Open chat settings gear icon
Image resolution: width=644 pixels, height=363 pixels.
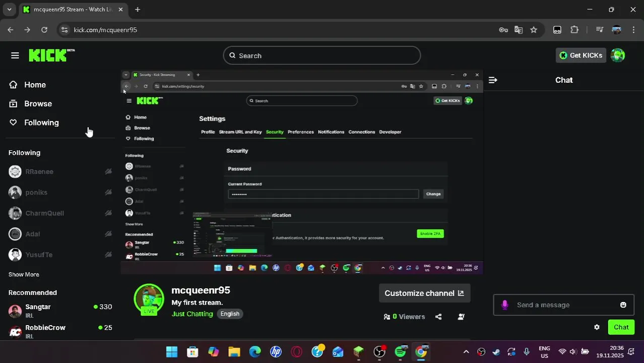597,327
